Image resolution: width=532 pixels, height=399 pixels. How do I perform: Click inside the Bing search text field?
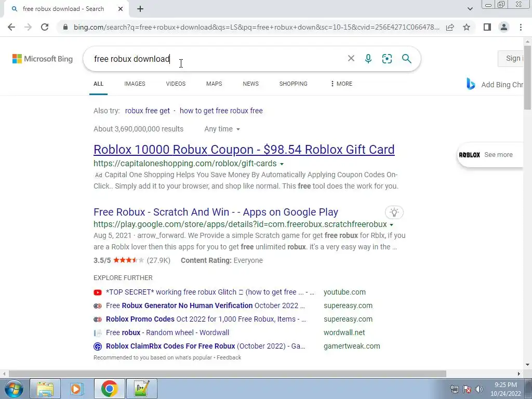point(217,59)
